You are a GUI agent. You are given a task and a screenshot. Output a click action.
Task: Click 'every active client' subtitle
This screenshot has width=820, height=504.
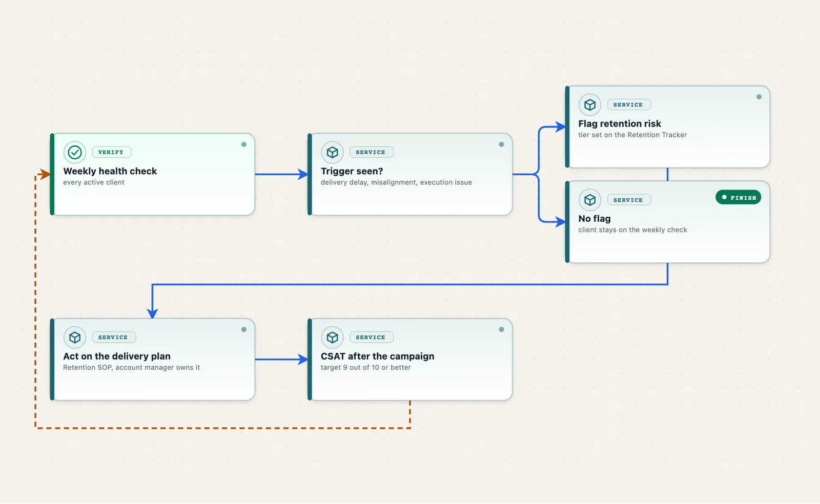click(94, 182)
